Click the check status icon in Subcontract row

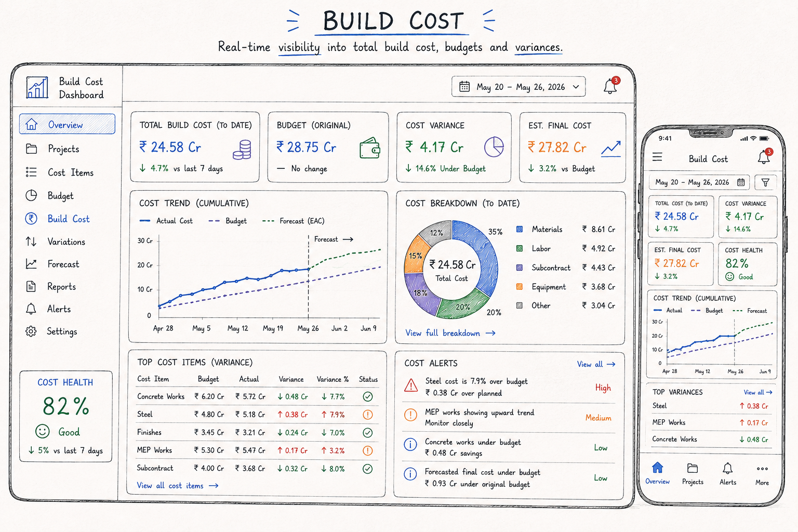pyautogui.click(x=367, y=469)
